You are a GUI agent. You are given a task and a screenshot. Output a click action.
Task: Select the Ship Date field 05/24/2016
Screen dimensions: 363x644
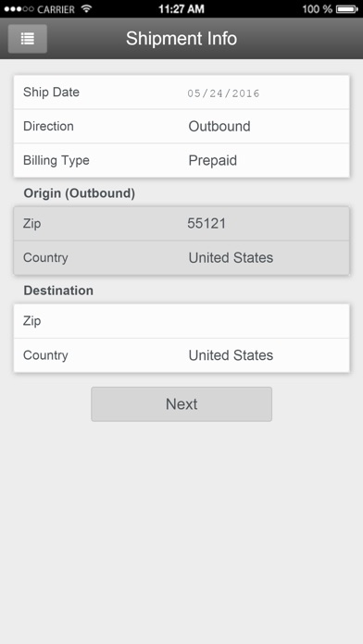224,93
